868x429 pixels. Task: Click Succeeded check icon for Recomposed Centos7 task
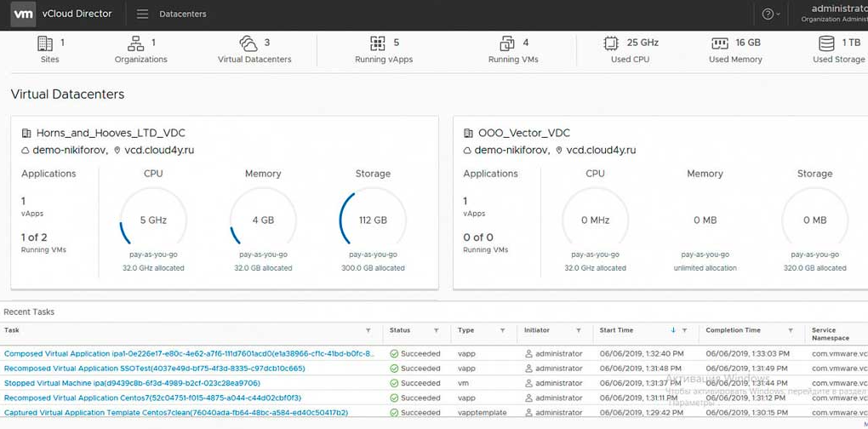click(x=394, y=398)
